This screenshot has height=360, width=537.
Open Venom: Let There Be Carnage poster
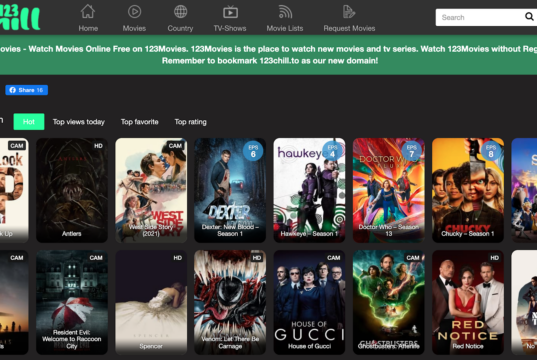click(x=230, y=302)
